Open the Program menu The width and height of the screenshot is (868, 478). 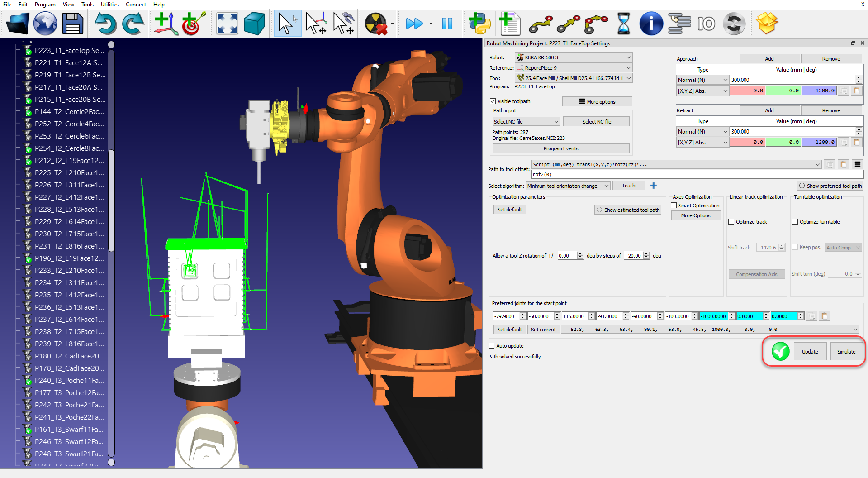[45, 5]
